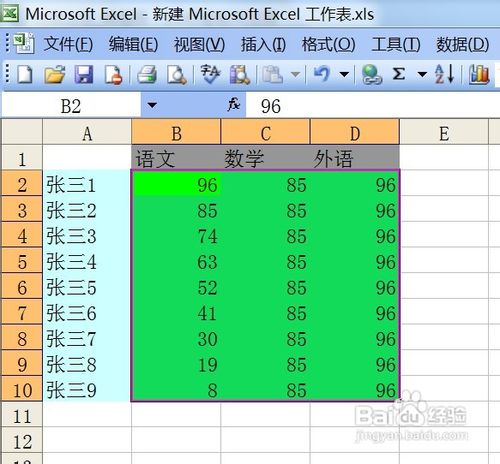
Task: Select the cell 张三3
Action: point(87,235)
